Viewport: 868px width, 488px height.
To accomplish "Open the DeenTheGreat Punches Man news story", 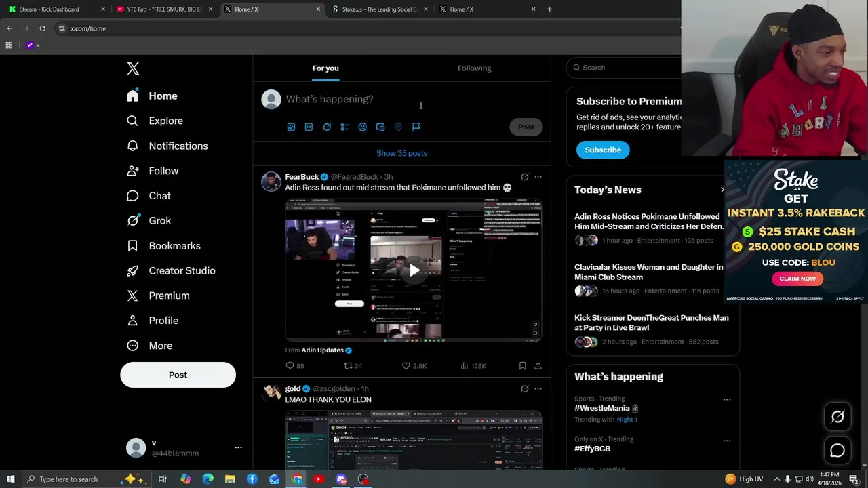I will (x=652, y=323).
